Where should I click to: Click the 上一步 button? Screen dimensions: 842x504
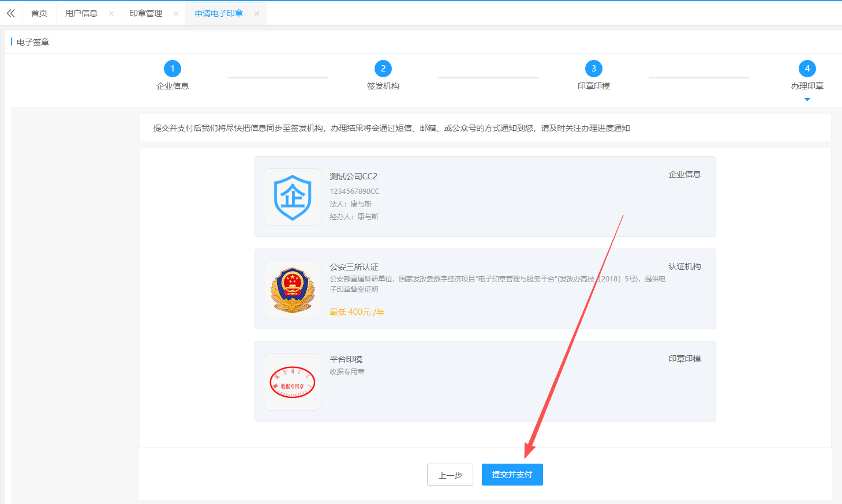[x=450, y=475]
